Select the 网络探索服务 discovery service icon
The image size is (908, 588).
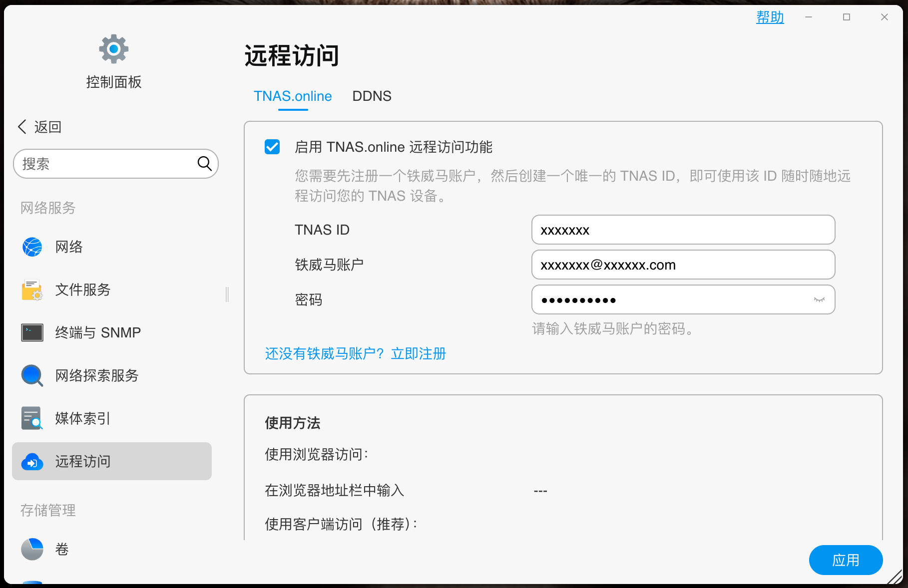tap(31, 375)
